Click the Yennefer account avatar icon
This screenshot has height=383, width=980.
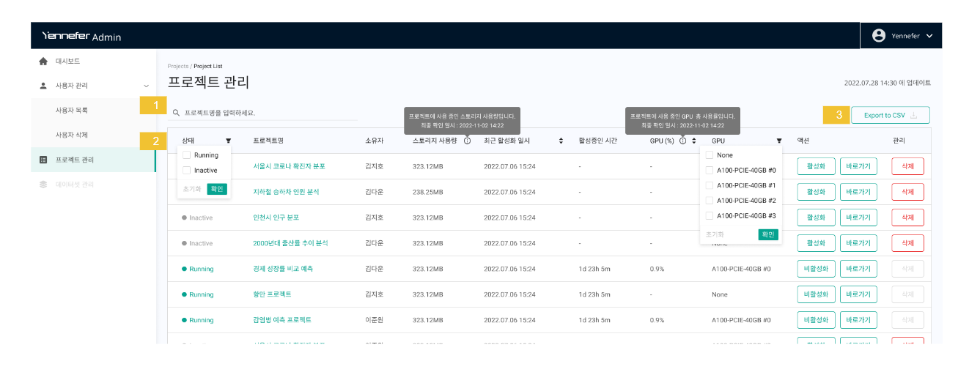pyautogui.click(x=879, y=36)
